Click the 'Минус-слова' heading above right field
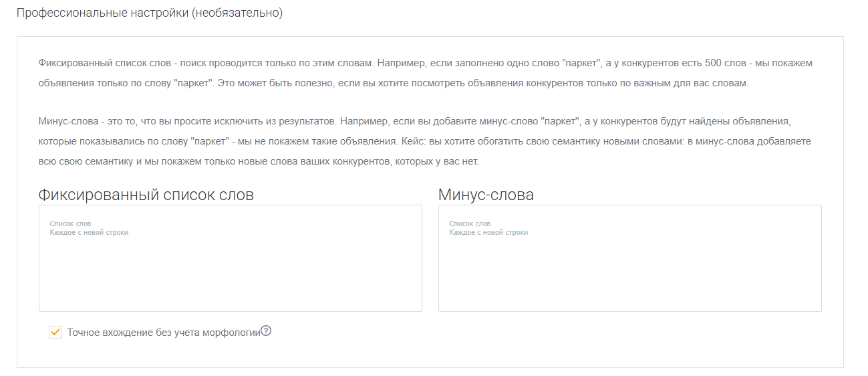 coord(486,195)
